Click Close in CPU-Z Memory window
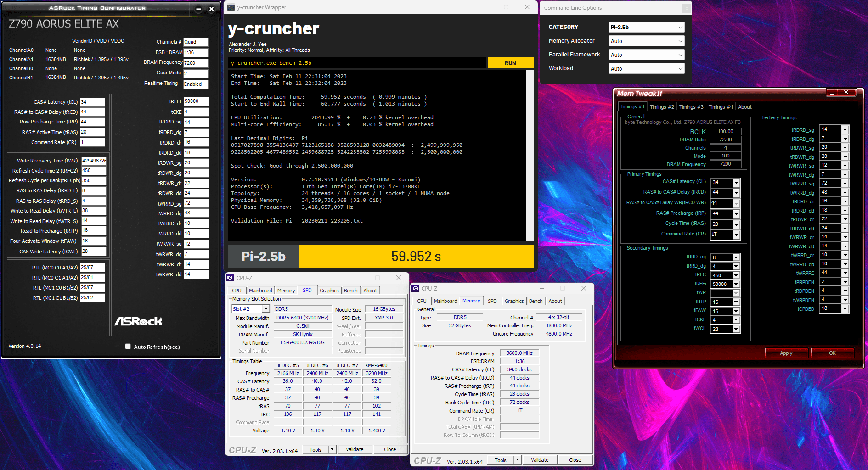868x470 pixels. 575,460
